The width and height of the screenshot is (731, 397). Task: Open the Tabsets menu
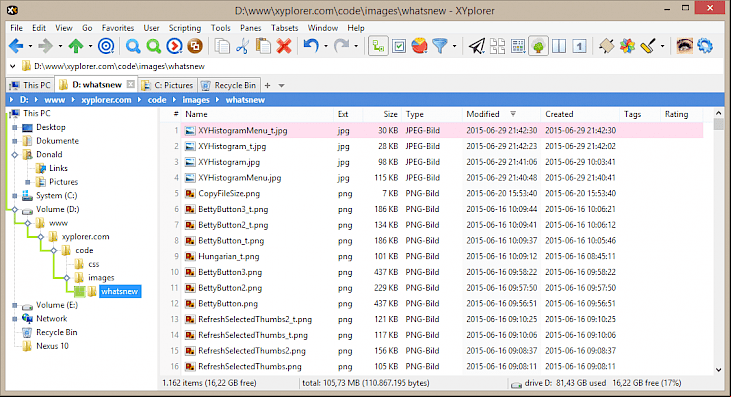[284, 28]
